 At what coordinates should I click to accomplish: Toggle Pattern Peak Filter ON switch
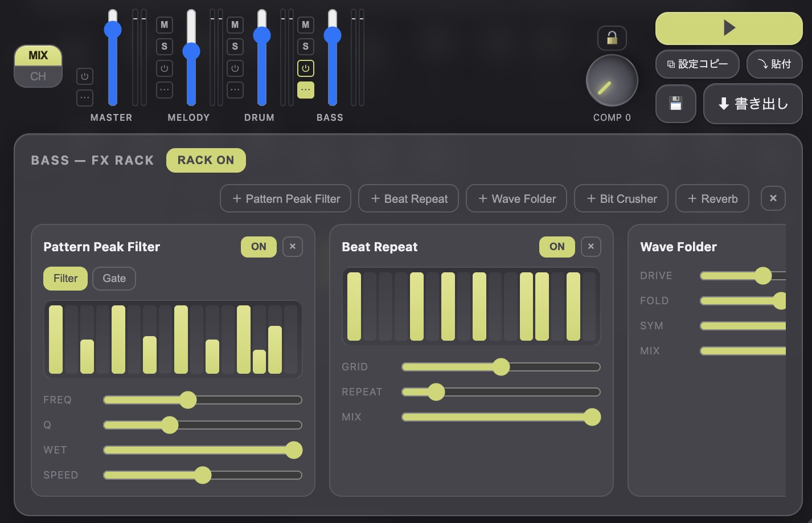coord(259,247)
